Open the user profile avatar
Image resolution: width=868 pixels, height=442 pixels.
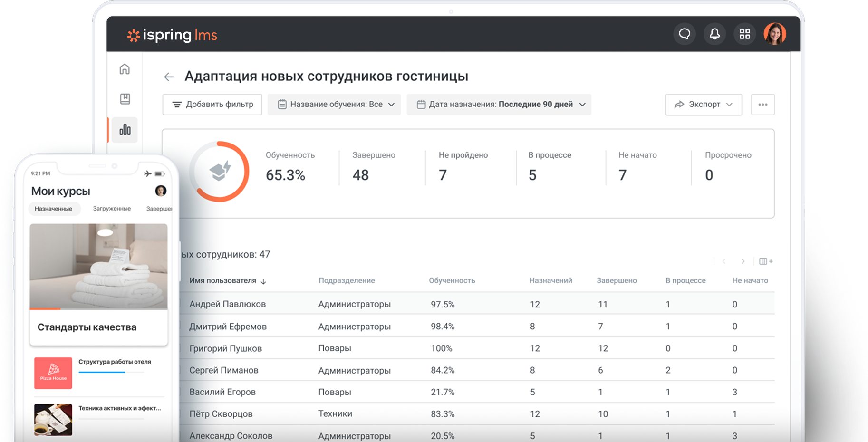pos(775,34)
